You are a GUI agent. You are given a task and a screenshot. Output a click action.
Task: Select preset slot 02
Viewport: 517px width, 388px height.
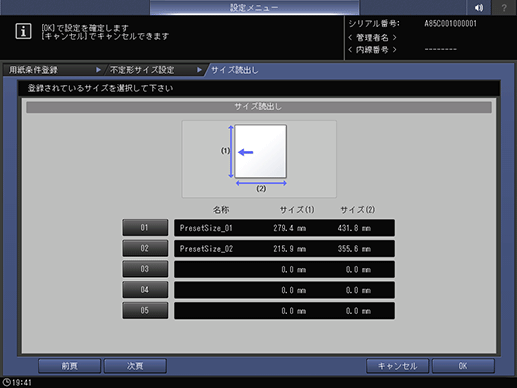[x=145, y=248]
